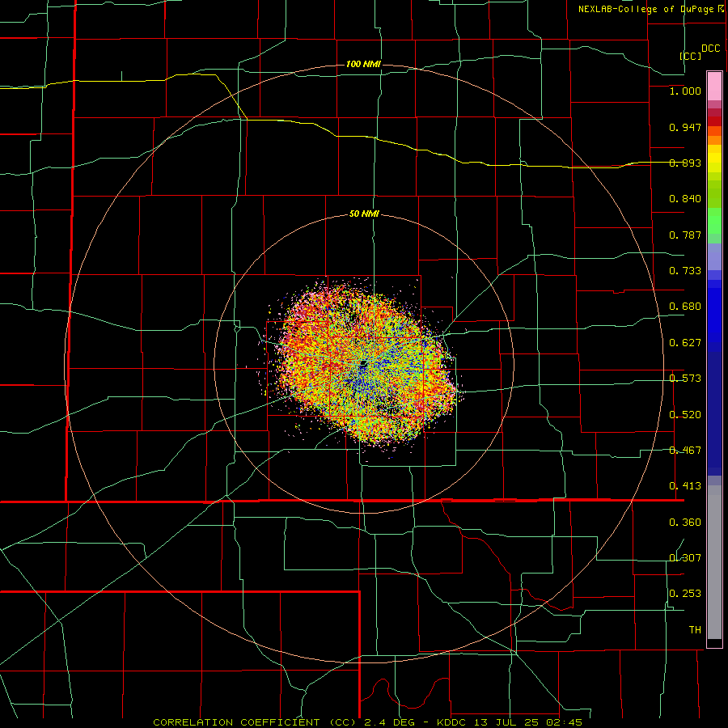The width and height of the screenshot is (728, 728).
Task: Click the 0.413 color scale value
Action: point(685,486)
